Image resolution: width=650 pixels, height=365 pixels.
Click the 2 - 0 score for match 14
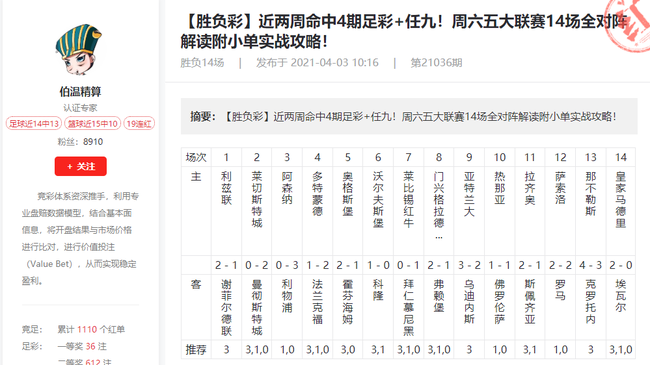pyautogui.click(x=621, y=265)
